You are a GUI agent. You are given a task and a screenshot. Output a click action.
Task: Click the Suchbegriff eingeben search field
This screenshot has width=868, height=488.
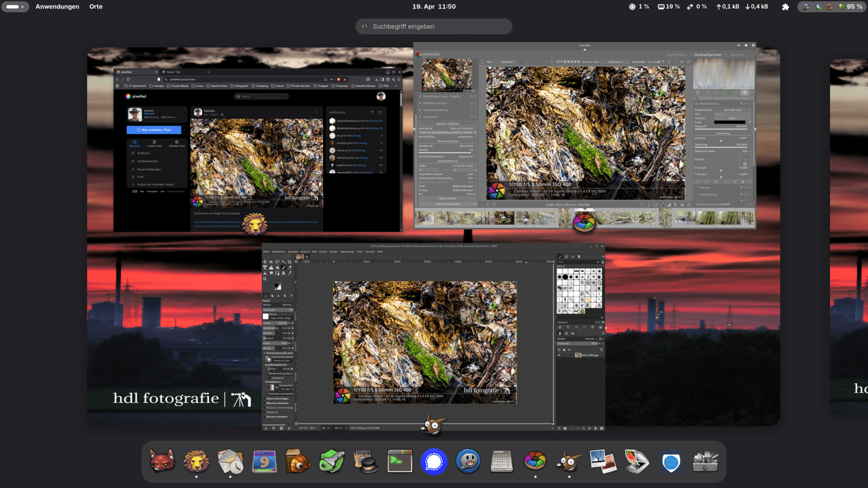click(434, 26)
